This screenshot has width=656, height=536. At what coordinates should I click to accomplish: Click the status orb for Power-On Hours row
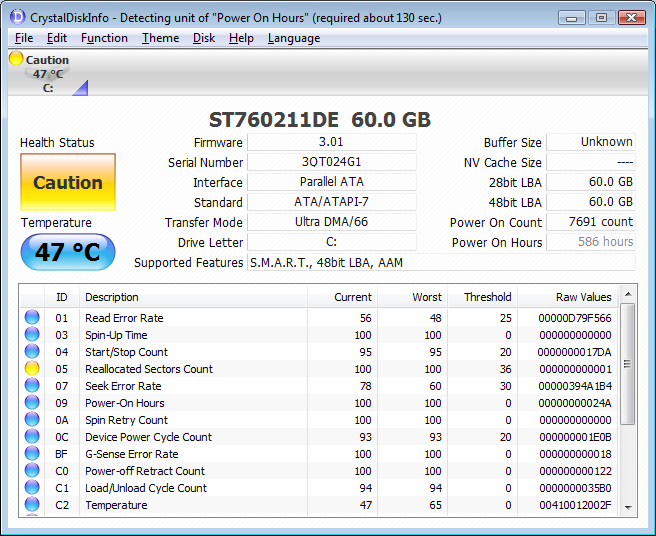coord(32,403)
